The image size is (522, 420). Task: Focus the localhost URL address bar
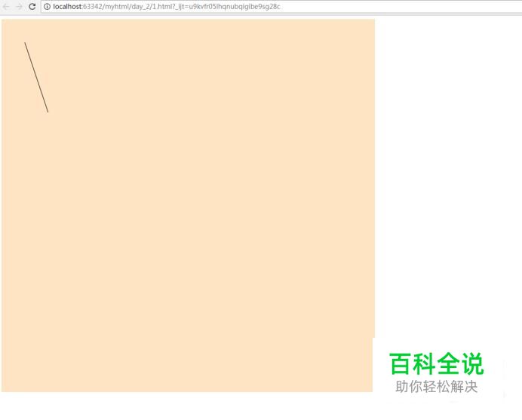point(281,7)
